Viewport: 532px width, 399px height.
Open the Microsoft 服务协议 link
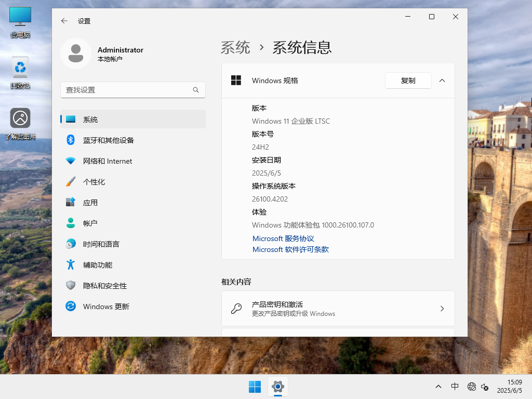click(x=283, y=238)
